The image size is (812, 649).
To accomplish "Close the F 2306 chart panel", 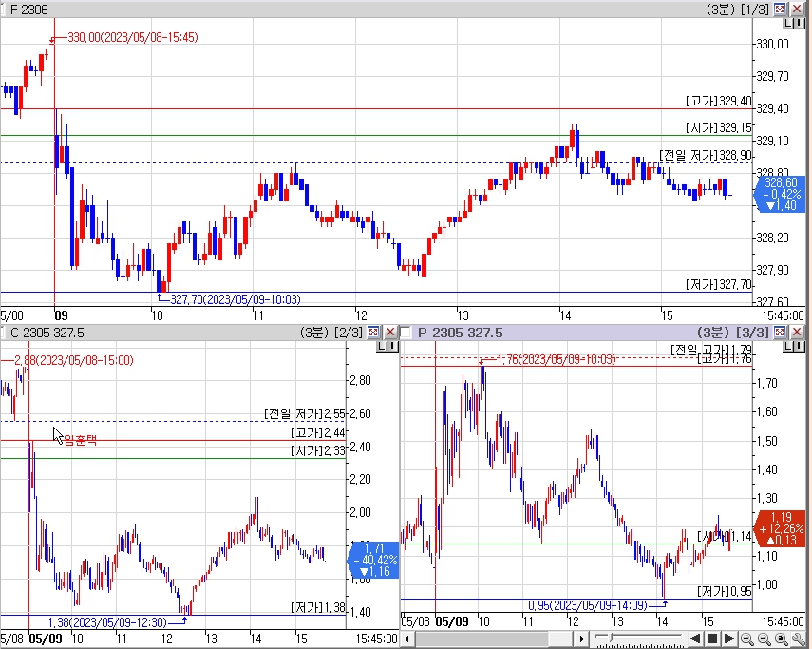I will click(x=797, y=9).
